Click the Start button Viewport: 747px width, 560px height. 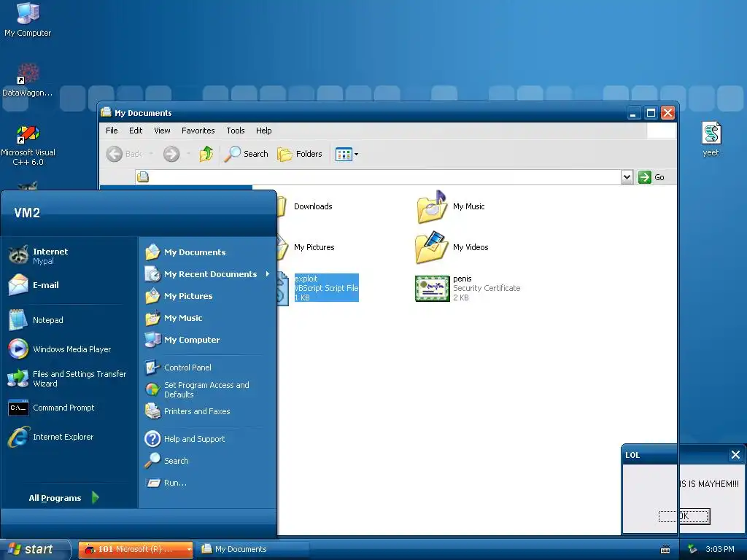pos(34,549)
